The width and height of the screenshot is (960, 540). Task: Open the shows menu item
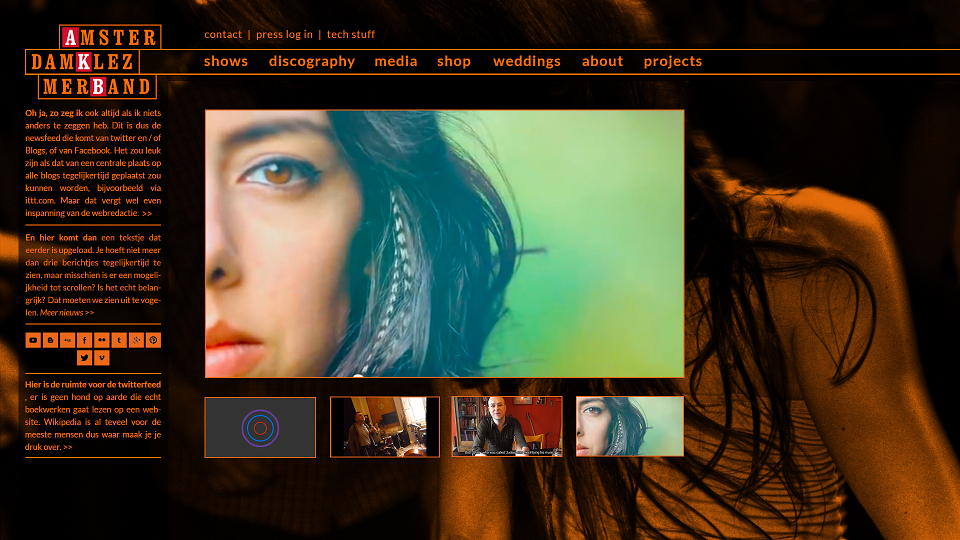pyautogui.click(x=226, y=61)
